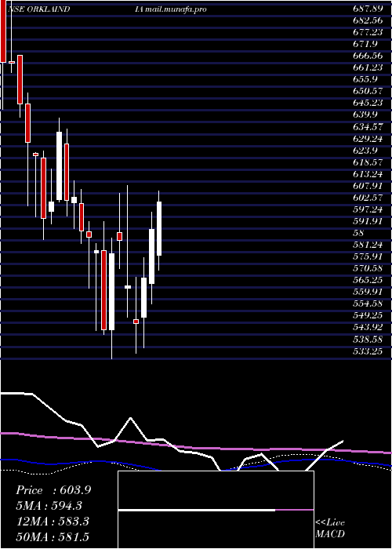The image size is (392, 549).
Task: Click the Price : 603.9 readout
Action: (x=53, y=490)
